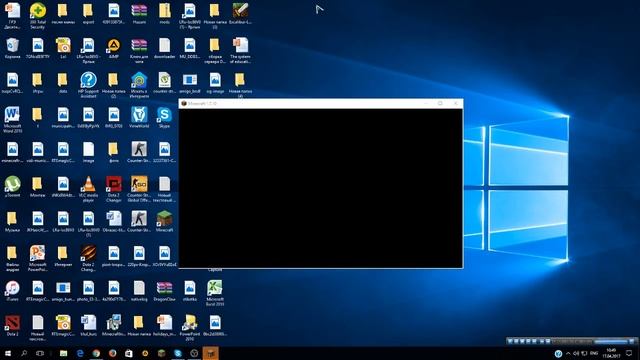Maximize the Minecraft window

[440, 104]
